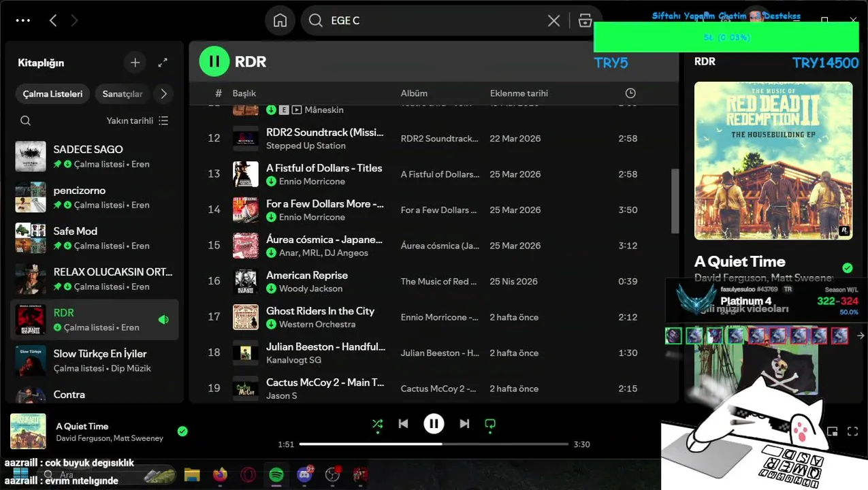The image size is (868, 490).
Task: Toggle saved checkmark in bottom player bar
Action: [182, 431]
